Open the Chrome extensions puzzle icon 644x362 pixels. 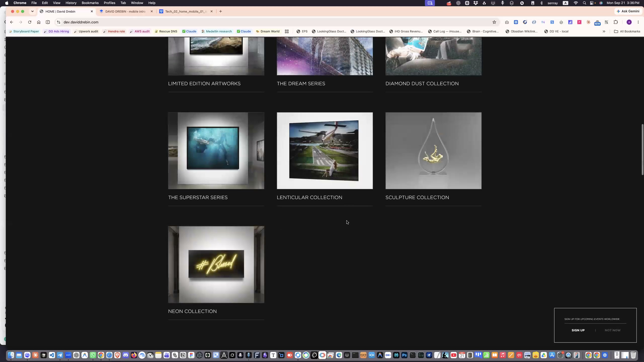click(616, 22)
